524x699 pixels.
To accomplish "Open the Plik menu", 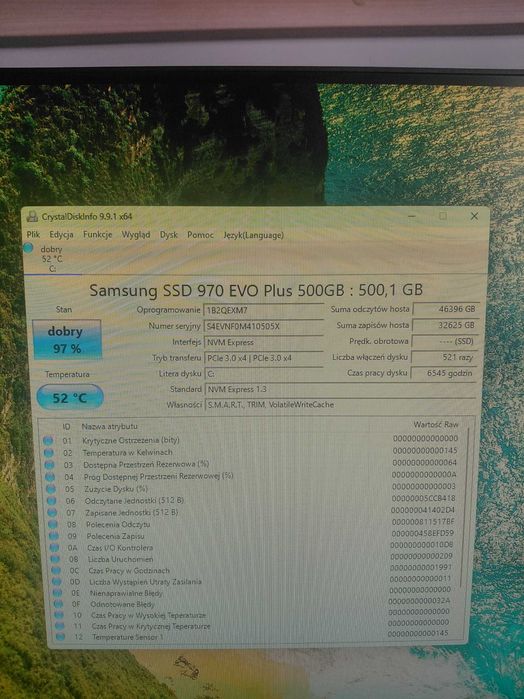I will [x=33, y=234].
